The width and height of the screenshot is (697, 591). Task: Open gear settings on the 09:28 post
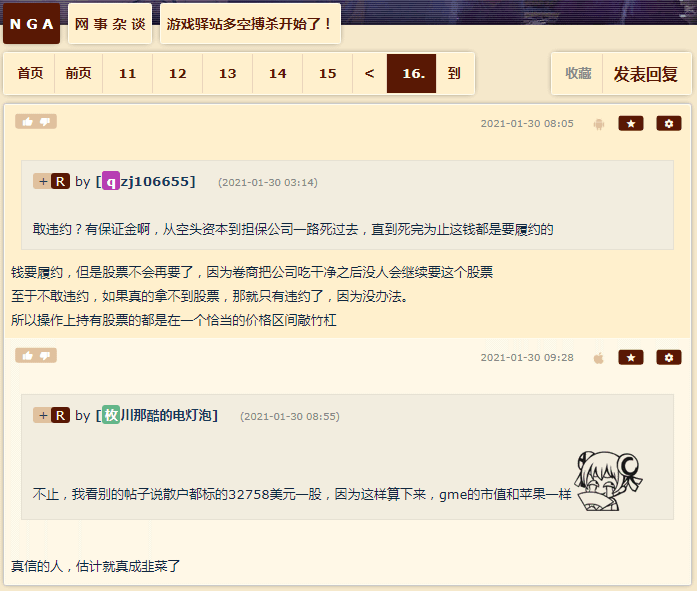669,357
